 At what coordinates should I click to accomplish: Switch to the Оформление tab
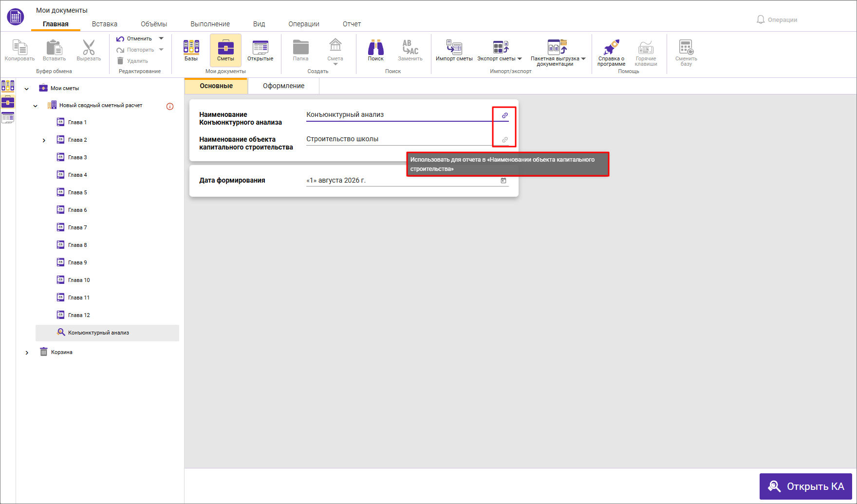pos(283,86)
